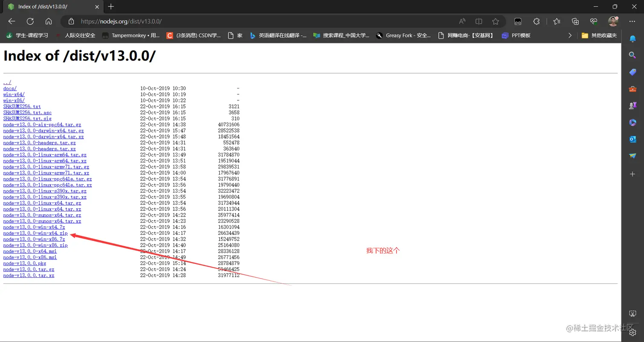Open favorites list toolbar icon
644x342 pixels.
tap(557, 21)
